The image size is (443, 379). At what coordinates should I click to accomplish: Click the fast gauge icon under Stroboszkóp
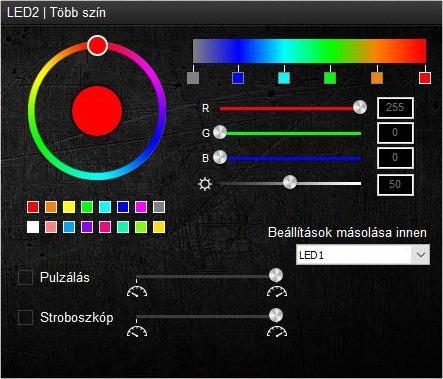[x=277, y=331]
